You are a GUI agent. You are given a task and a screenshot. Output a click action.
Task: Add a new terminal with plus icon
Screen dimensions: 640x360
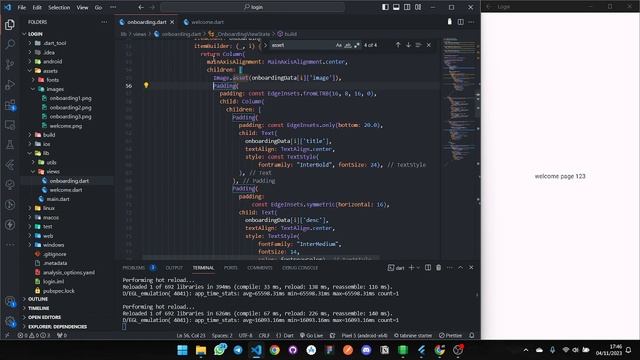[411, 268]
